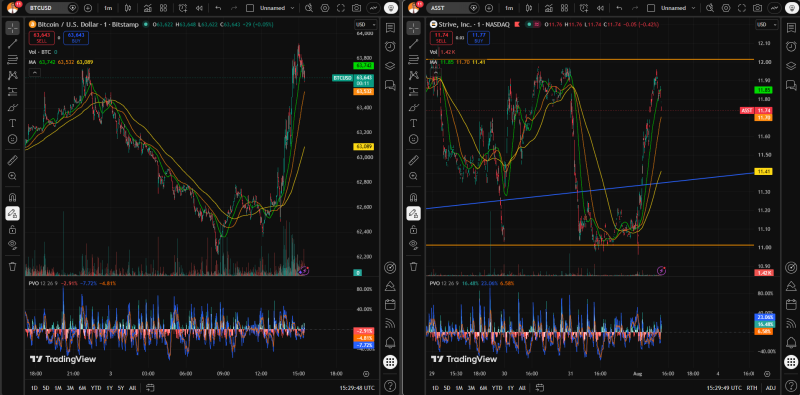Open USD currency dropdown on ASST chart

click(x=766, y=24)
